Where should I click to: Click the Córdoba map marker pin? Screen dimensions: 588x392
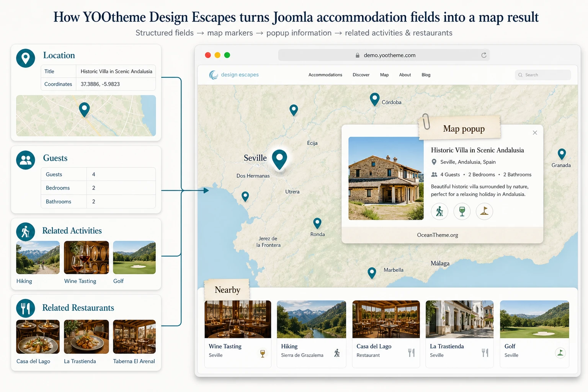(x=374, y=99)
